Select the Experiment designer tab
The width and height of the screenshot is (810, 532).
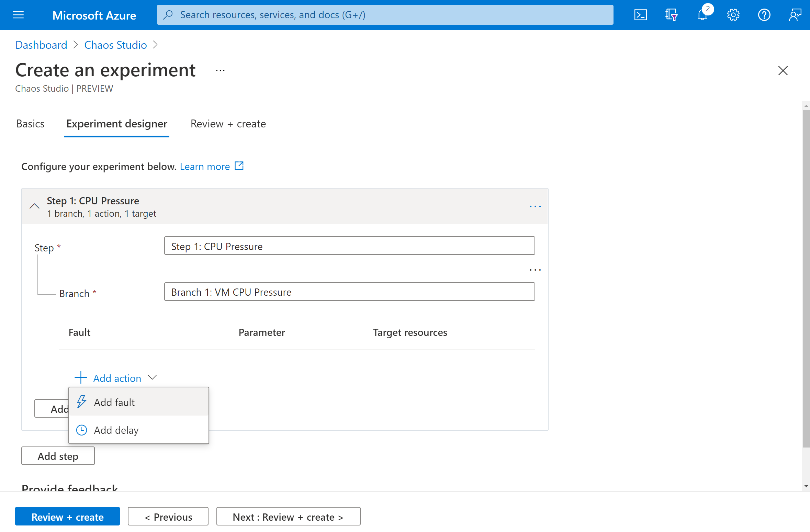[x=116, y=124]
